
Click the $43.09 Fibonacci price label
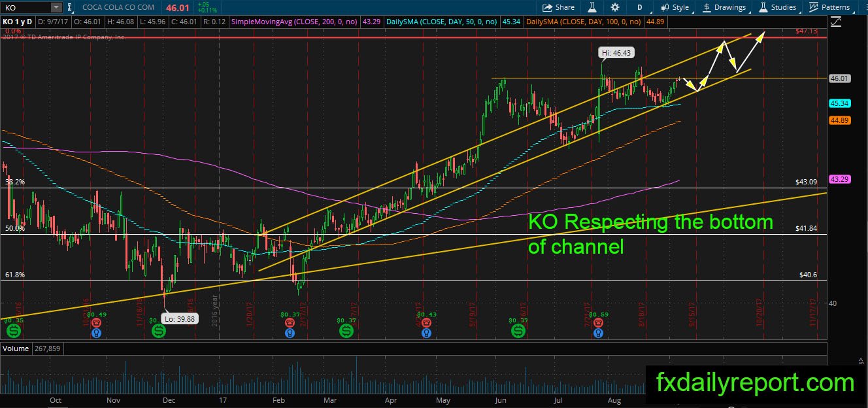point(807,181)
